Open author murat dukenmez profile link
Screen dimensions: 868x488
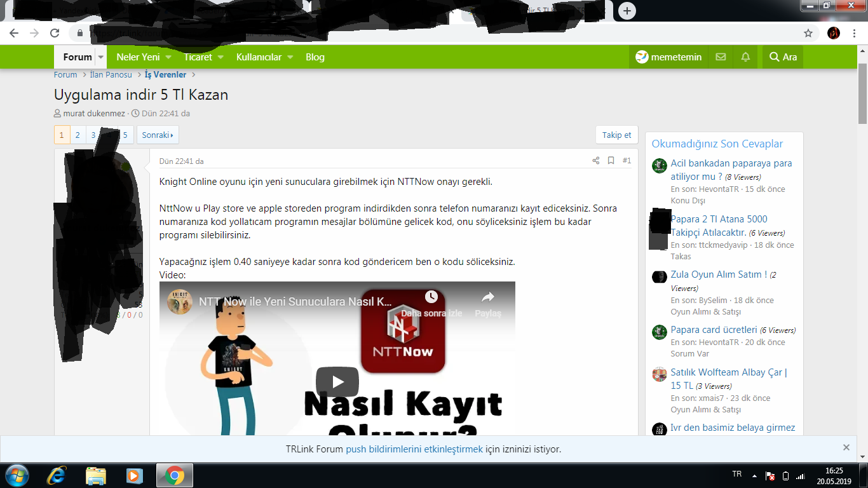(x=94, y=114)
